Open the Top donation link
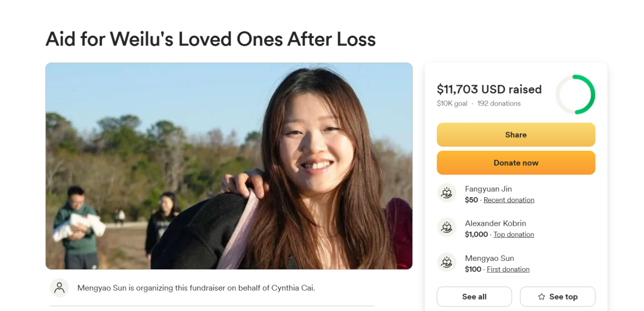The width and height of the screenshot is (644, 311). pos(514,235)
